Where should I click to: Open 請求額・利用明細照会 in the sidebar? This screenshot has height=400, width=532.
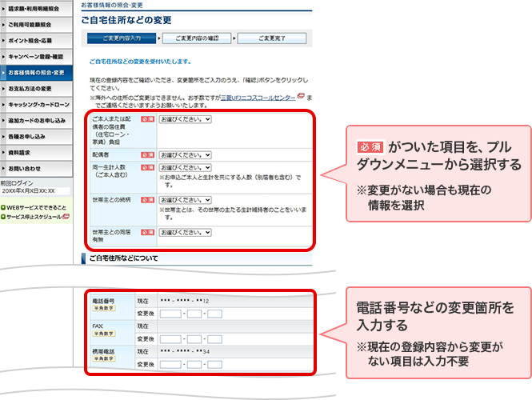(36, 9)
